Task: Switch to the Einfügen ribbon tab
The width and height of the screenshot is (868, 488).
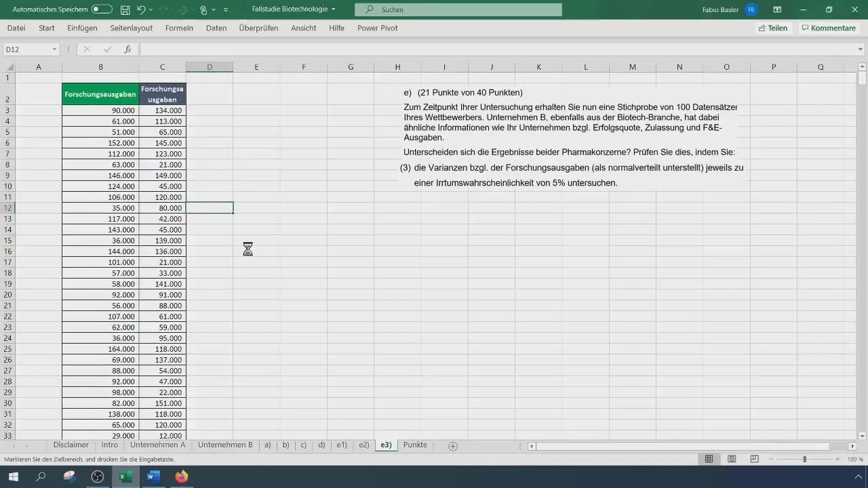Action: point(82,28)
